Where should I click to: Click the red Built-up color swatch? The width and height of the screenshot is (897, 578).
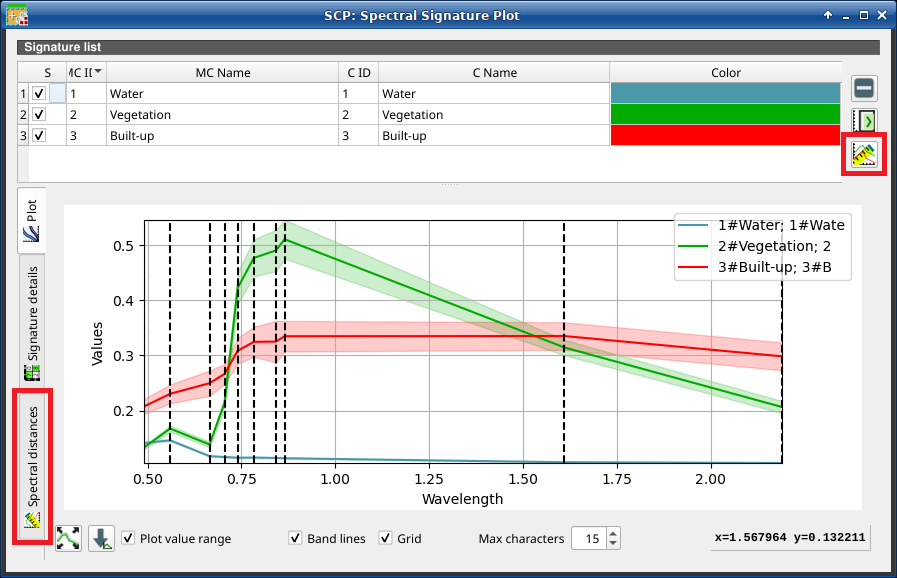point(725,135)
